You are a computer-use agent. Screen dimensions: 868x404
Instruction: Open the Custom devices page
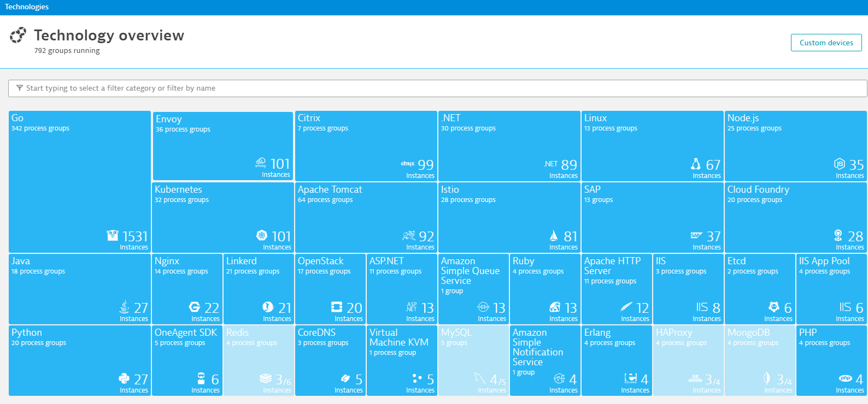826,43
